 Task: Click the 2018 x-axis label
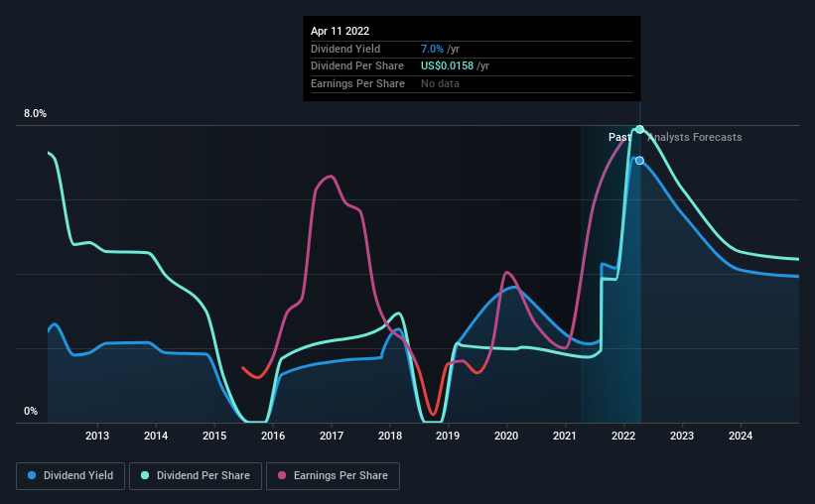tap(390, 436)
